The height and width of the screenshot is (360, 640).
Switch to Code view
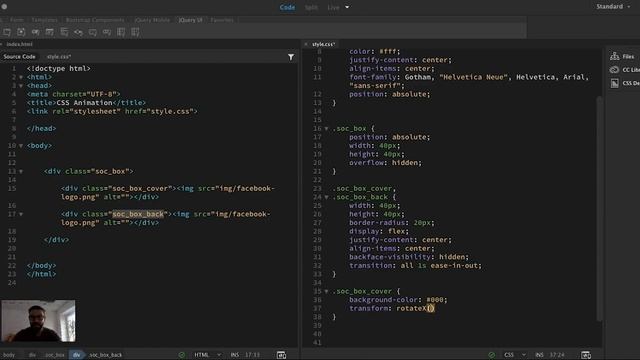[x=287, y=7]
